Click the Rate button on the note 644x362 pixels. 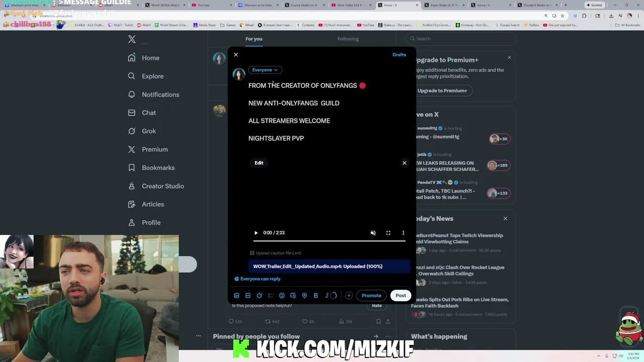point(377,305)
